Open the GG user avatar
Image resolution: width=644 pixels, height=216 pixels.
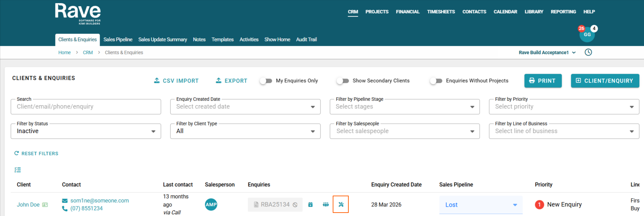[x=587, y=35]
